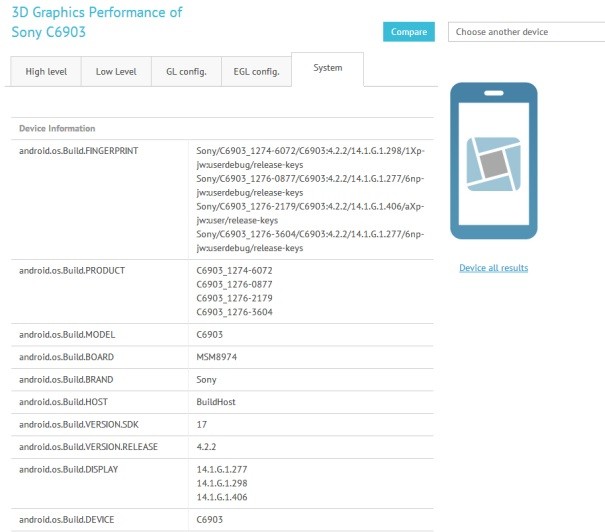Select the android.os.Build.DISPLAY label
Viewport: 605px width, 532px height.
tap(68, 470)
